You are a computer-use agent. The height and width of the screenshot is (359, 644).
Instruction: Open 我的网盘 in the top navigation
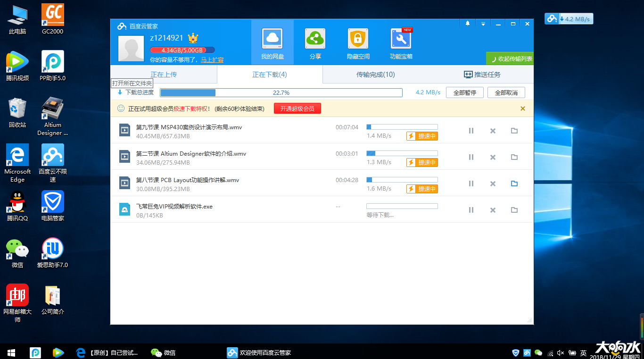272,42
